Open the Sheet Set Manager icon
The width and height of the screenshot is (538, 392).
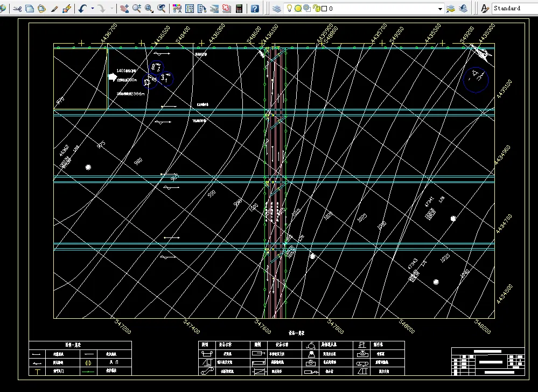pos(214,9)
